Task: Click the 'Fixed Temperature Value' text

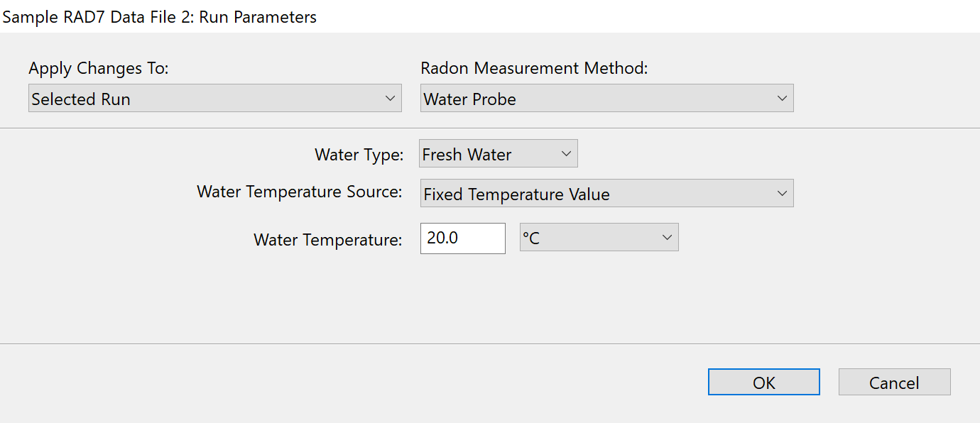Action: (516, 194)
